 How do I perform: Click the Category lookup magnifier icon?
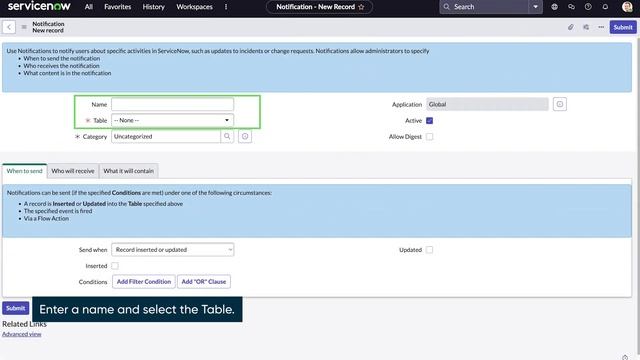[x=227, y=136]
